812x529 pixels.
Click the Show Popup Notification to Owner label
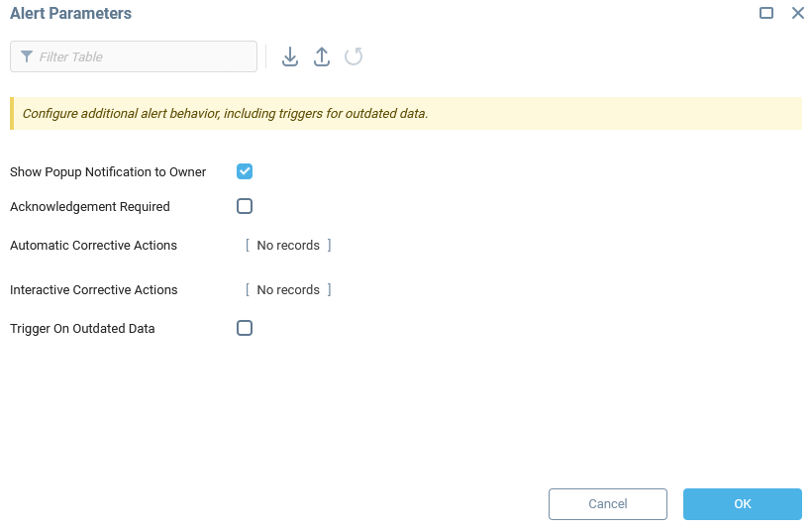click(108, 172)
